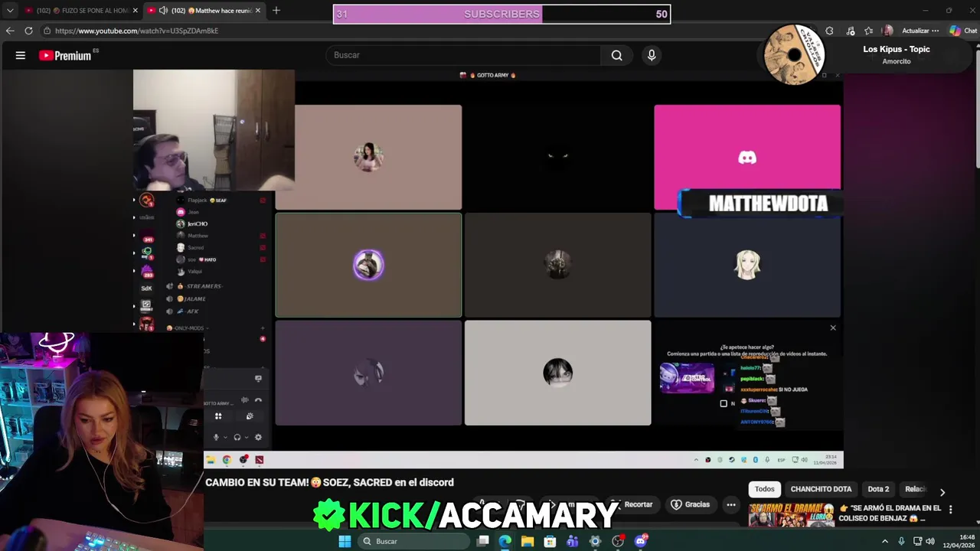The height and width of the screenshot is (551, 980).
Task: Click the Matthew user in Discord voice list
Action: (x=198, y=236)
